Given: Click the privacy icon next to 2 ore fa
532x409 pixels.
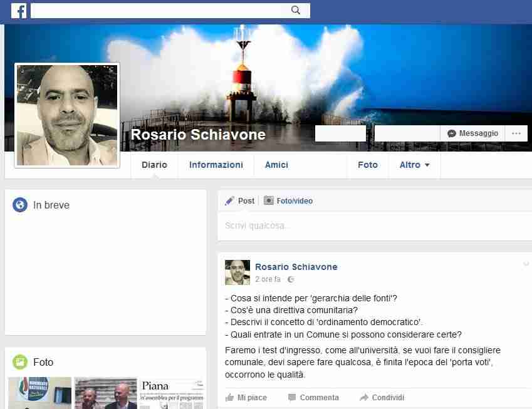Looking at the screenshot, I should (290, 279).
